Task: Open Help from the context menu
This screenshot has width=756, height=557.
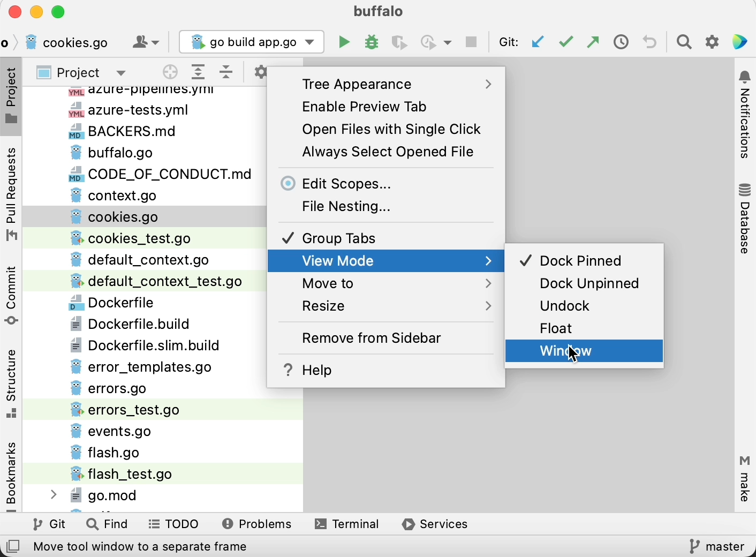Action: pyautogui.click(x=387, y=371)
